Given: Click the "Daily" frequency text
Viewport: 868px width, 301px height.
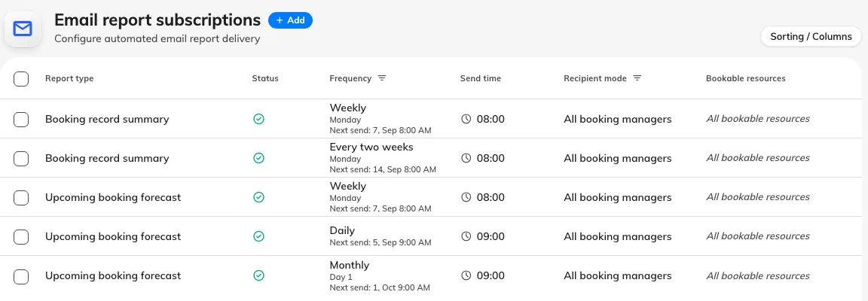Looking at the screenshot, I should coord(342,230).
